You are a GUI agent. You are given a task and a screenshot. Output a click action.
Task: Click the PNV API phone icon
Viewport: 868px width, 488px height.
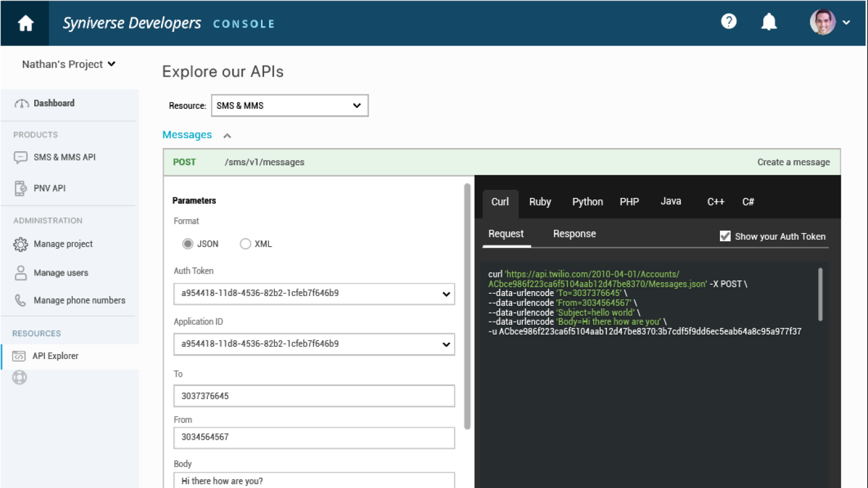click(x=20, y=188)
